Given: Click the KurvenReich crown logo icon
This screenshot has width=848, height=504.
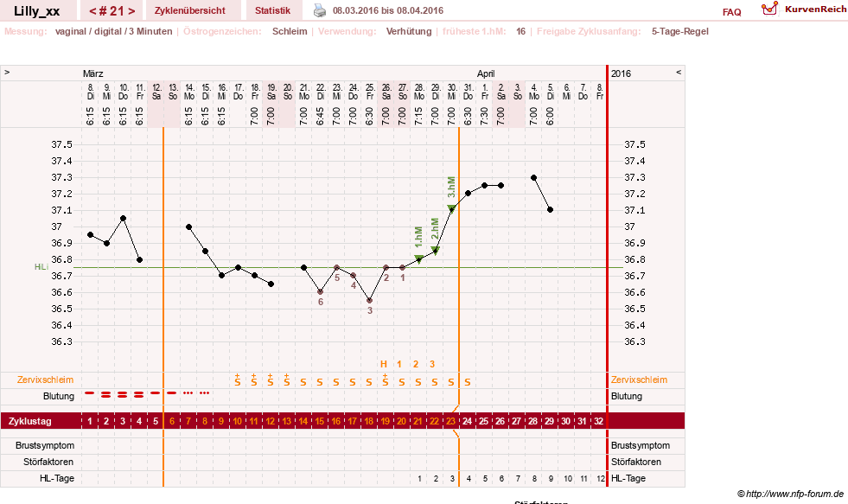Looking at the screenshot, I should click(x=769, y=9).
